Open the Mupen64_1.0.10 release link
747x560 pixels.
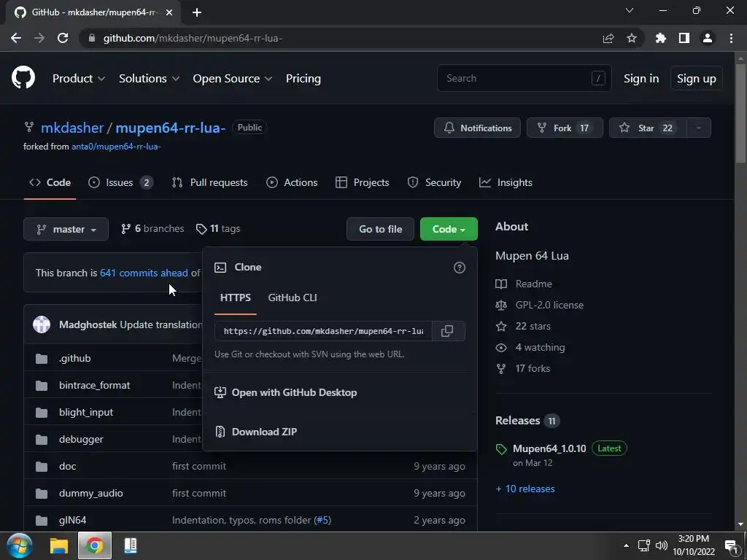coord(549,448)
